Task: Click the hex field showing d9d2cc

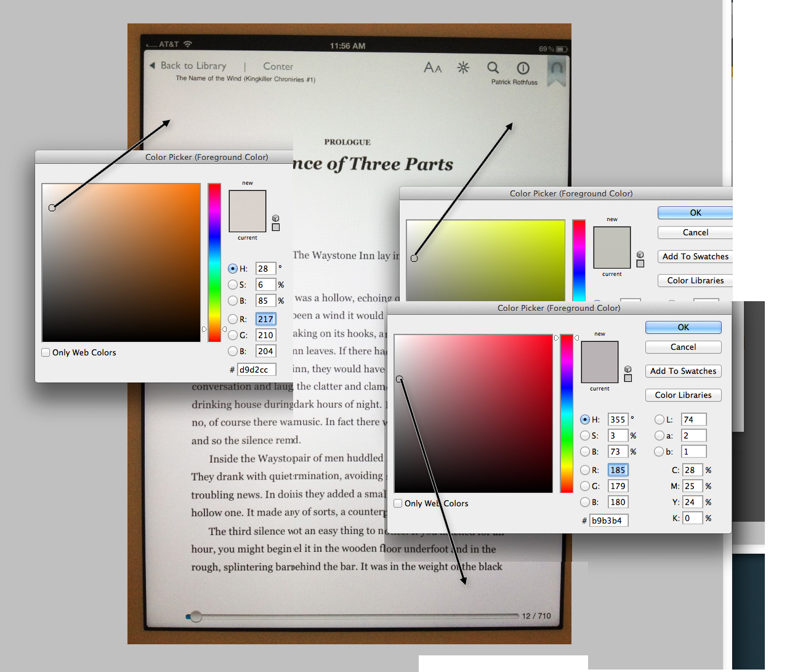Action: (257, 370)
